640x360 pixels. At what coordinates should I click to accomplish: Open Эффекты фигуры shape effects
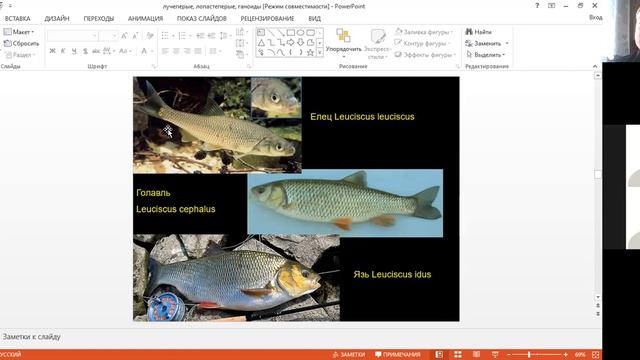click(425, 55)
